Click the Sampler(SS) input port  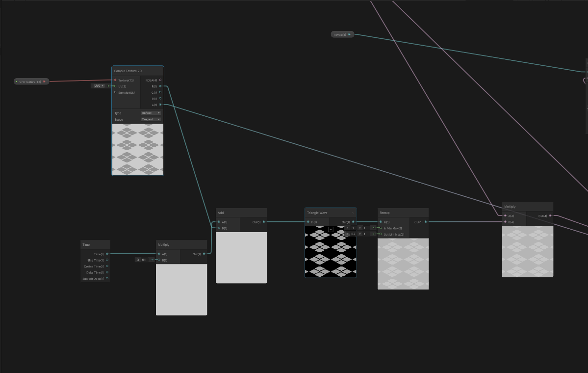(x=115, y=92)
